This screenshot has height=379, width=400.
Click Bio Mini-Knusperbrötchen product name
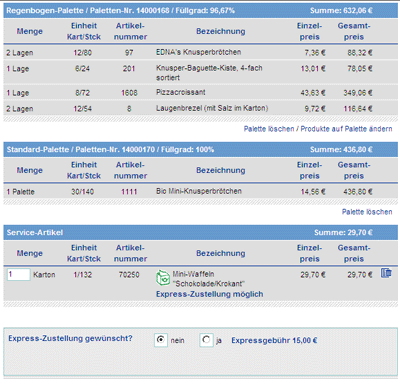pyautogui.click(x=199, y=191)
